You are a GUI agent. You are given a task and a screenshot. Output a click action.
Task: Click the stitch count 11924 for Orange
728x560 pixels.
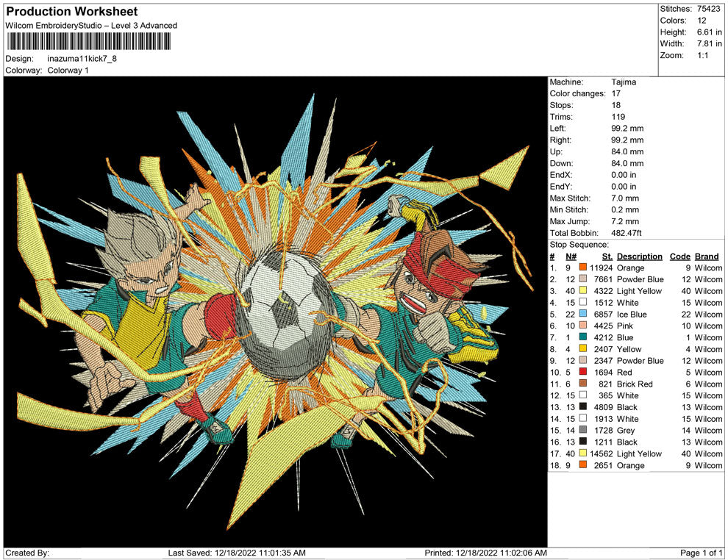[x=602, y=268]
